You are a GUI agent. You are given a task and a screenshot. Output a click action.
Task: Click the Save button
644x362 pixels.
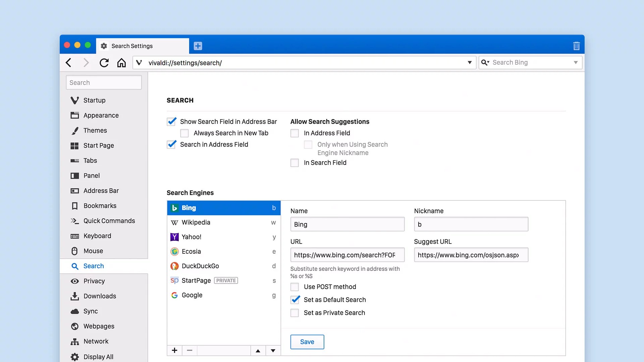(307, 342)
